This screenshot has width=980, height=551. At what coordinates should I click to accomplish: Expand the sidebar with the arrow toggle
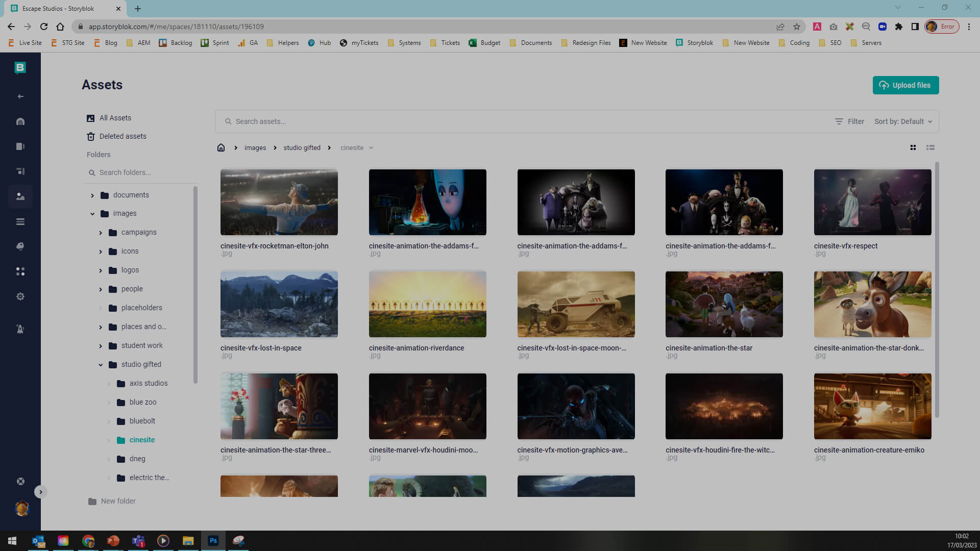coord(41,492)
